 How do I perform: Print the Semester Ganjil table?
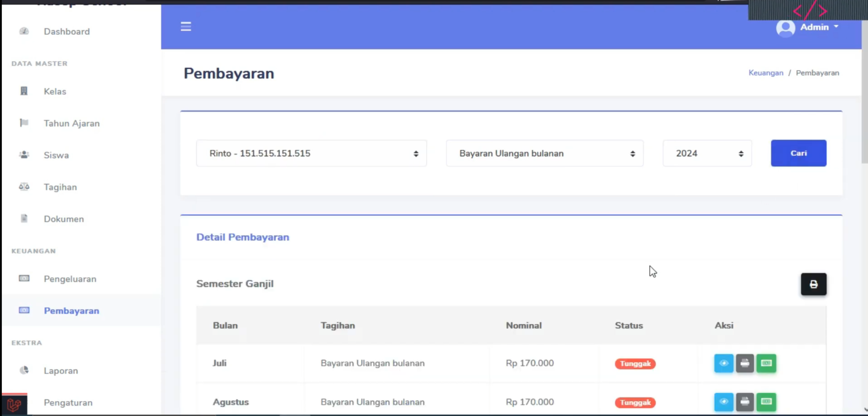(x=814, y=284)
